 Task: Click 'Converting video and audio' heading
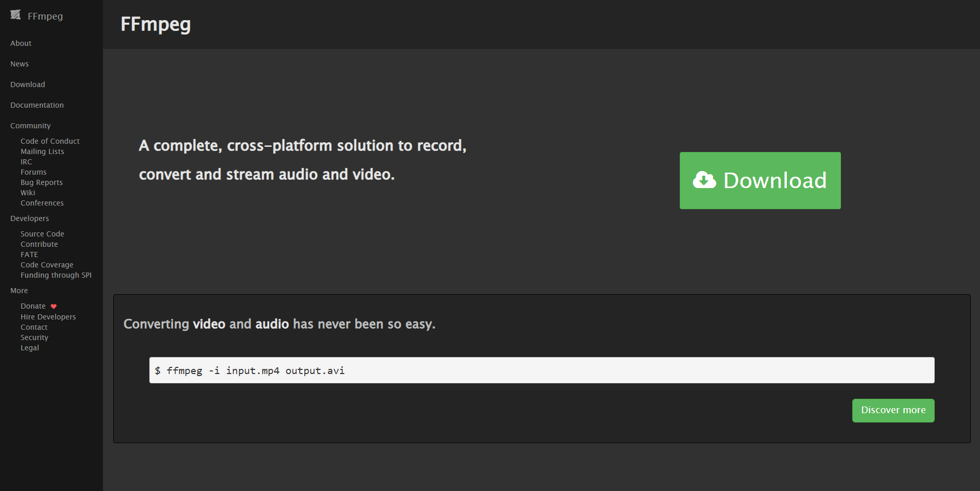280,324
